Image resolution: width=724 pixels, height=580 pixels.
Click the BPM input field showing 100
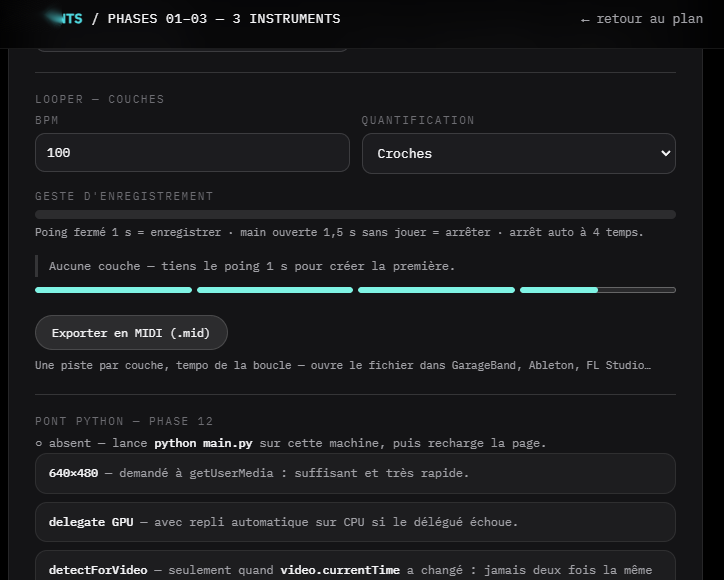coord(193,152)
